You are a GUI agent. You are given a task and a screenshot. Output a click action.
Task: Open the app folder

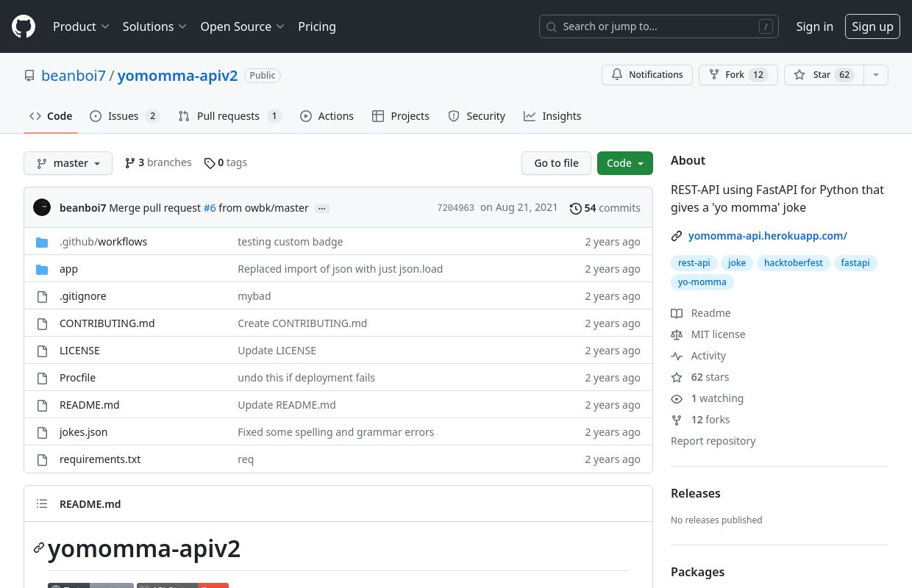(68, 269)
